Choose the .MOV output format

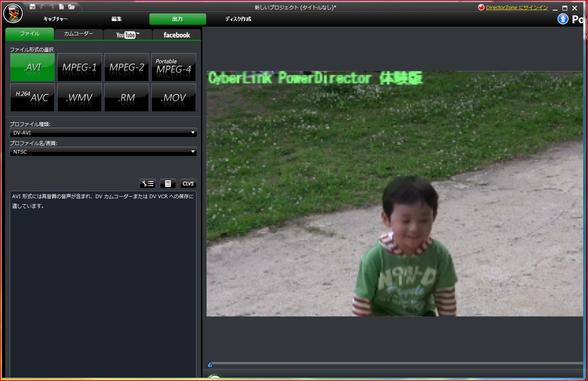[x=174, y=97]
